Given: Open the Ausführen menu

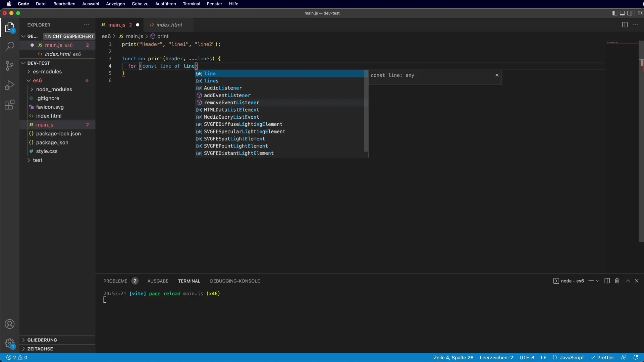Looking at the screenshot, I should point(165,4).
